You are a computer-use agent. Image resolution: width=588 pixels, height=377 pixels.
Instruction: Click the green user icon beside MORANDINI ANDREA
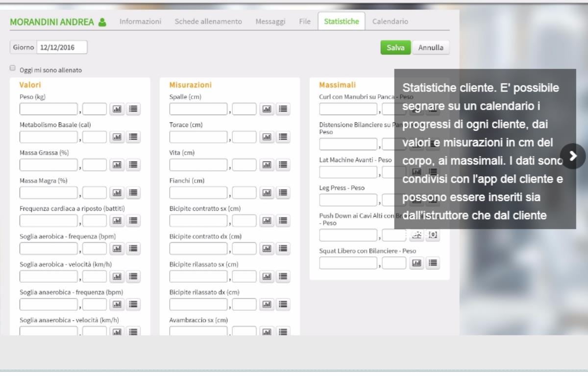click(x=102, y=22)
